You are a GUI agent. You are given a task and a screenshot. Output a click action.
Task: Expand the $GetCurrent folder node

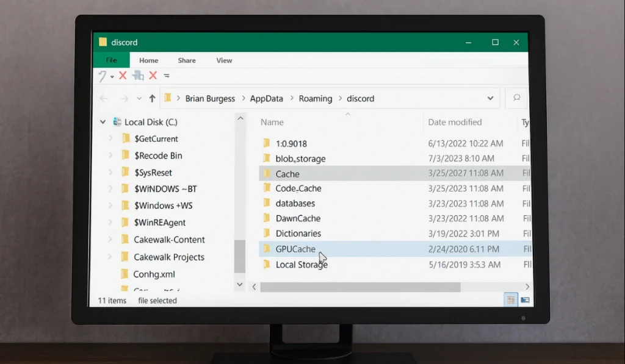[x=110, y=138]
